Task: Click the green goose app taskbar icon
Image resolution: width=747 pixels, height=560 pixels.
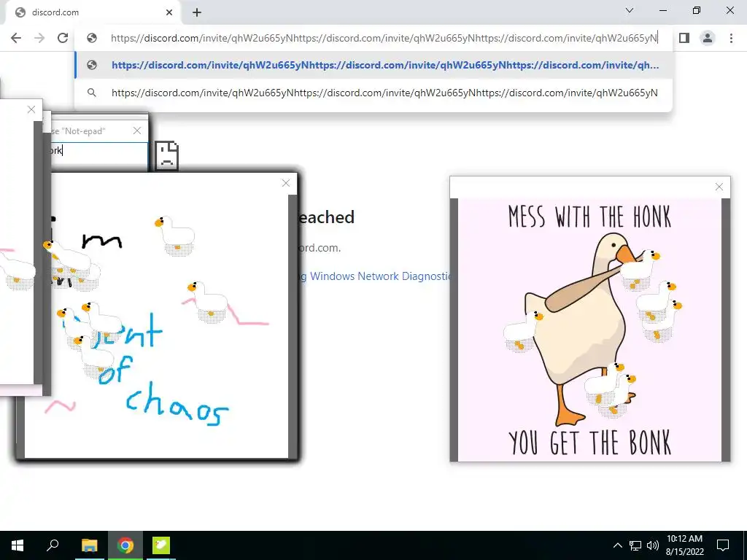Action: click(161, 545)
